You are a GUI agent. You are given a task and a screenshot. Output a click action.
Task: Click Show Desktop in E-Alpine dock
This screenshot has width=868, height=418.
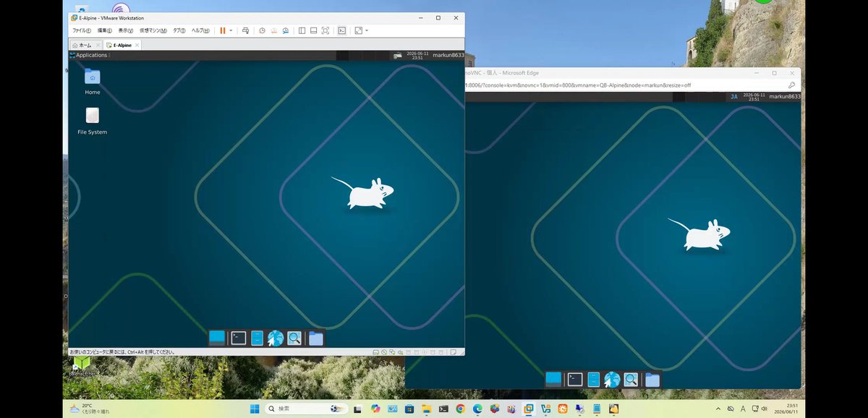pyautogui.click(x=217, y=338)
